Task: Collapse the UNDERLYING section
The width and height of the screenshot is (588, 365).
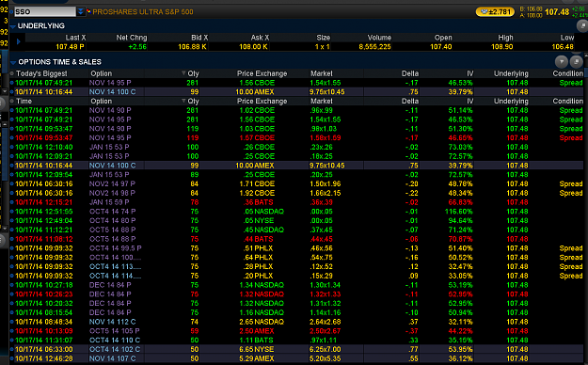Action: click(13, 26)
